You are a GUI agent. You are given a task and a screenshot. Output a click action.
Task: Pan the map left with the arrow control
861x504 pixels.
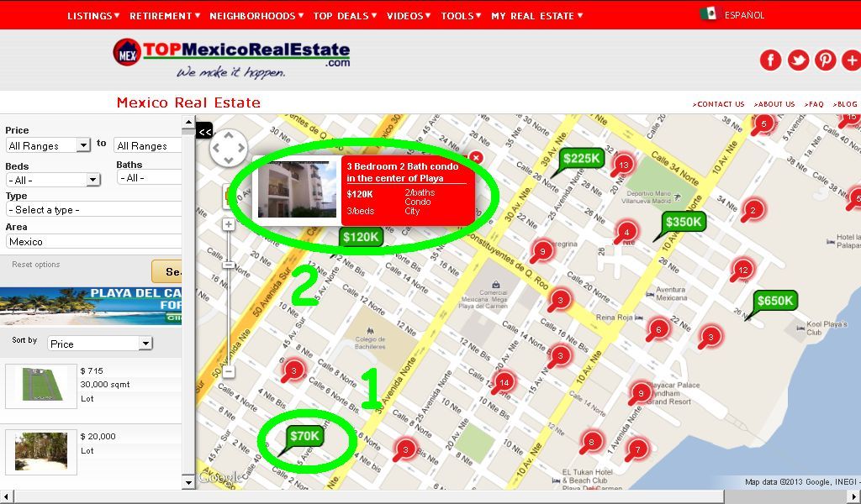click(x=216, y=148)
